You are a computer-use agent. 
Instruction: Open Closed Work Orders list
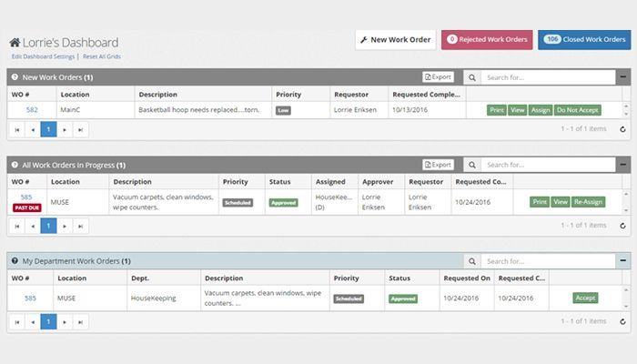click(x=582, y=40)
